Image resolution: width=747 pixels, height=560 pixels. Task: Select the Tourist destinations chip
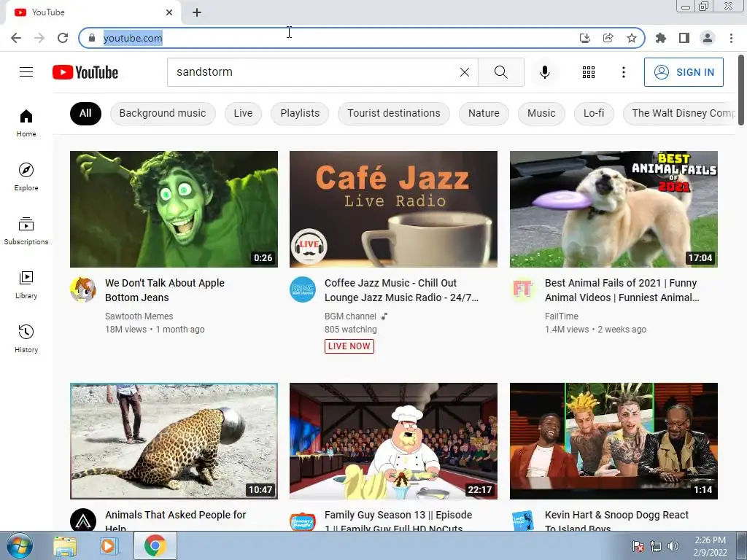point(393,113)
